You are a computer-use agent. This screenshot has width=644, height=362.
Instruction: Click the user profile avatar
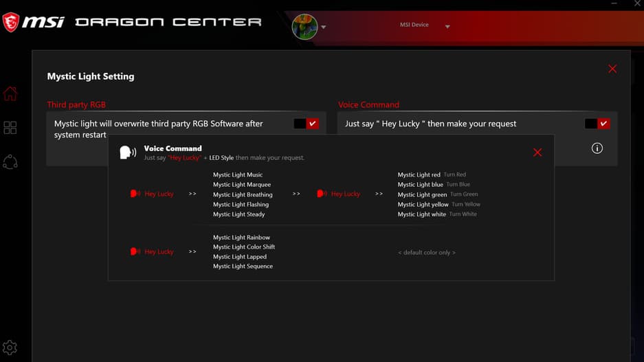[304, 27]
